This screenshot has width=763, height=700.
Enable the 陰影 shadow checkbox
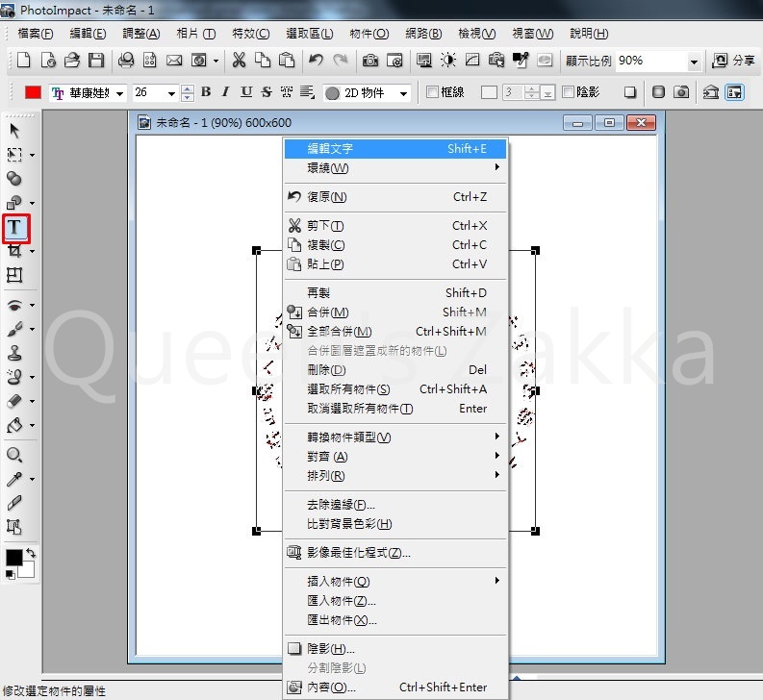click(568, 91)
